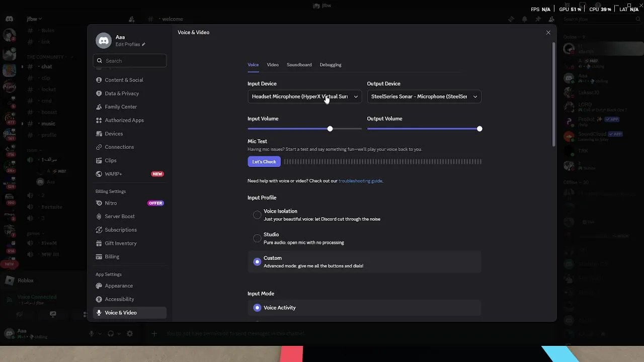Switch to the Soundboard tab
The height and width of the screenshot is (362, 644).
pos(299,65)
